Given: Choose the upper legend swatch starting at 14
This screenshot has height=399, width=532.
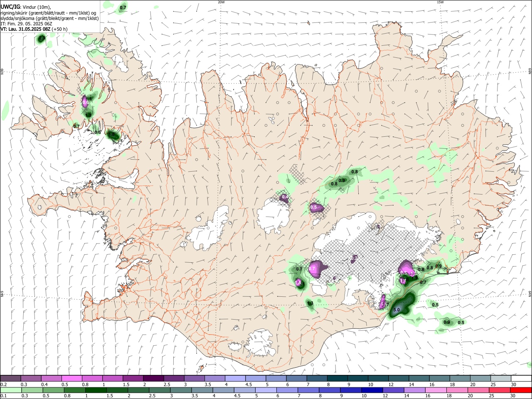Looking at the screenshot, I should click(x=418, y=378).
